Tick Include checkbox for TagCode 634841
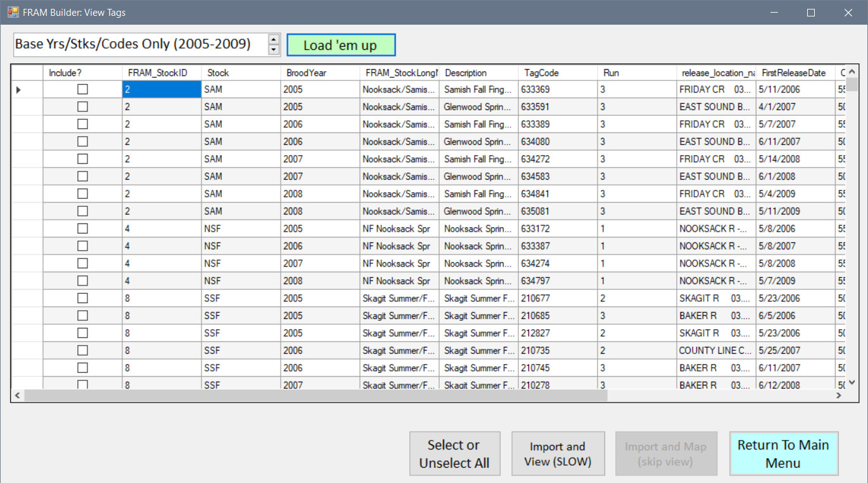 click(82, 194)
